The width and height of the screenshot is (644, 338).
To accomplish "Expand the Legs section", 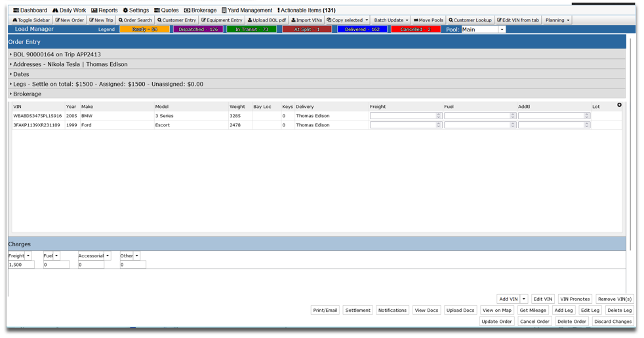I will pos(317,84).
